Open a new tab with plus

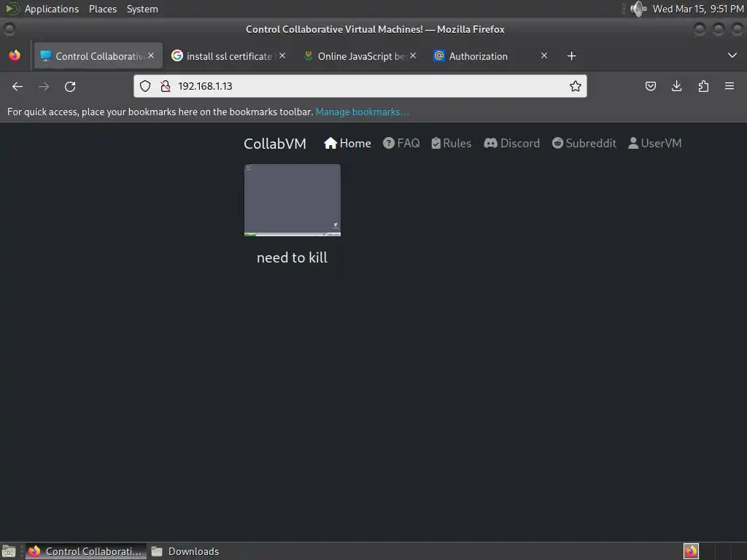(572, 56)
